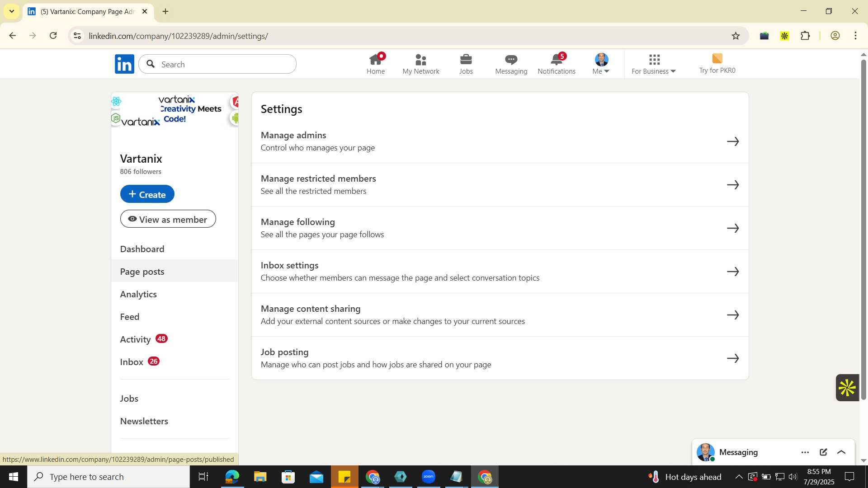Open Manage restricted members

click(500, 185)
